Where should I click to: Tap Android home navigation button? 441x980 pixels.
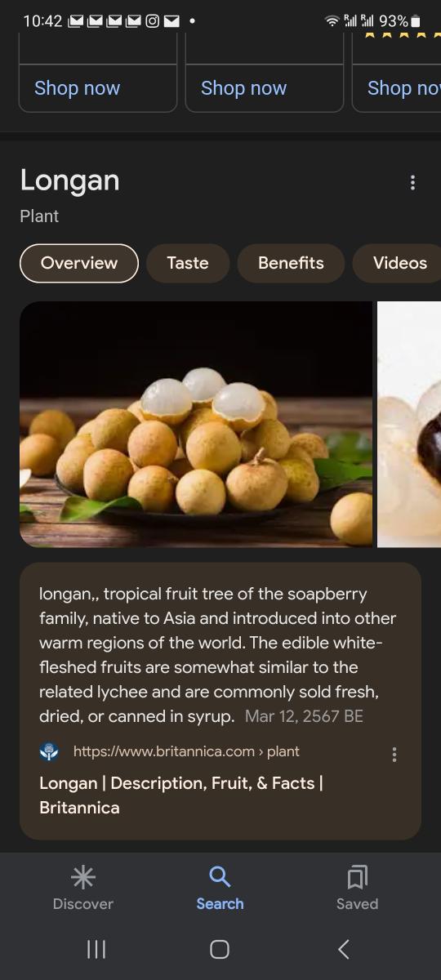point(220,949)
